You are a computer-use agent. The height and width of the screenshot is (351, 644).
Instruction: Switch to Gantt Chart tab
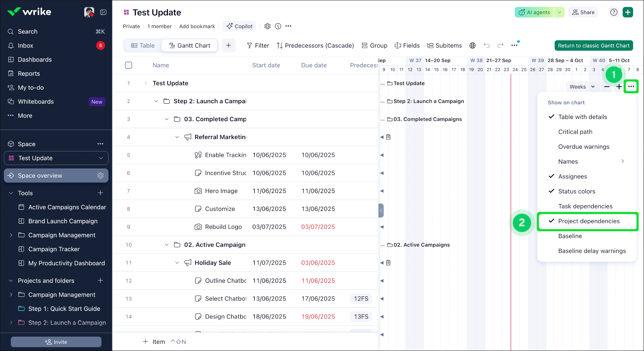[x=189, y=45]
